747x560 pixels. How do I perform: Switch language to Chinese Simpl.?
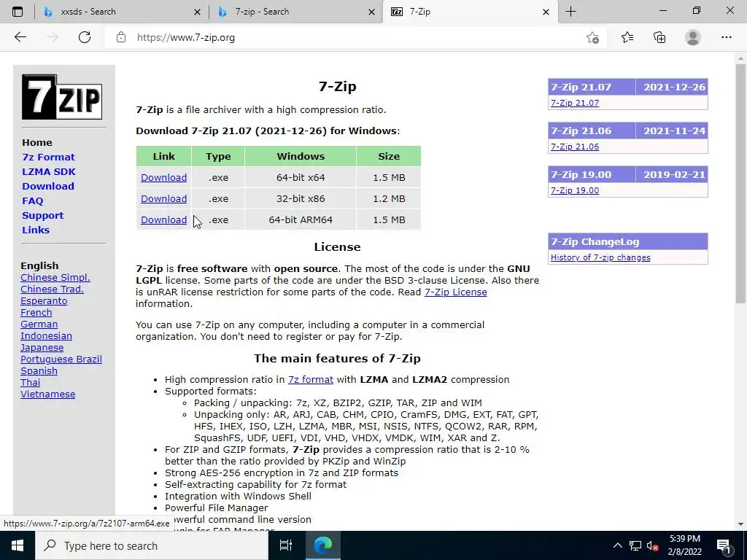pos(55,278)
